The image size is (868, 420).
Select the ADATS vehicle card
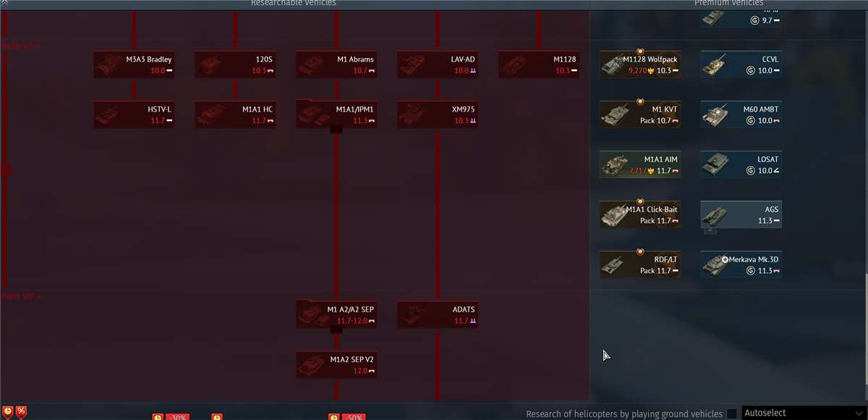438,314
